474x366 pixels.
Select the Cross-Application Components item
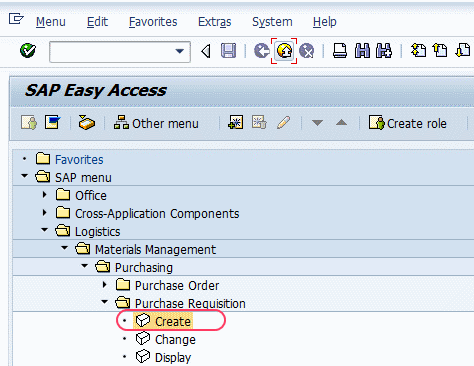157,214
